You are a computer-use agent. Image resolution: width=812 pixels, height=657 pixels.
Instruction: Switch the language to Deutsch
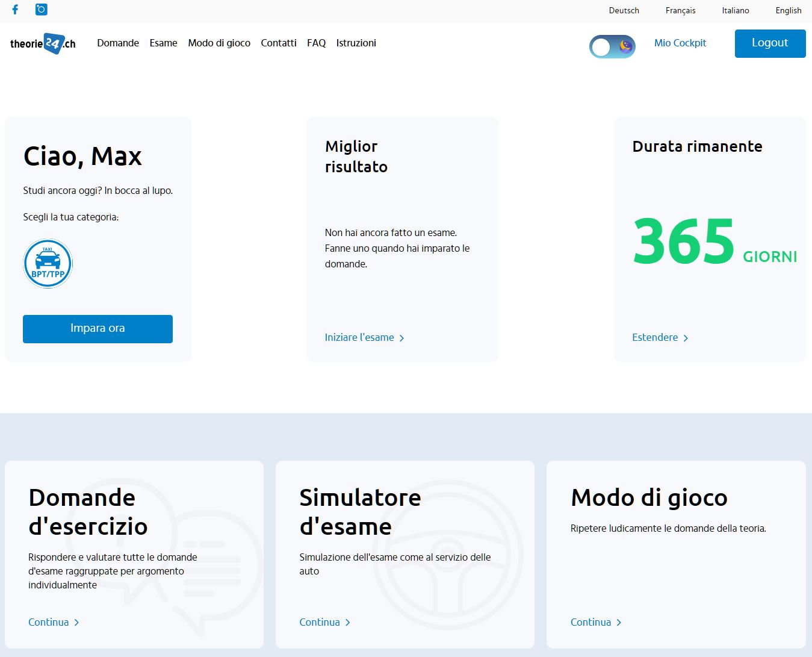point(624,10)
